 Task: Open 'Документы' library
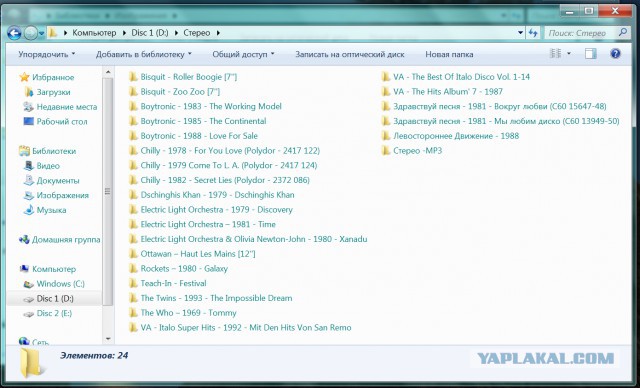(52, 180)
